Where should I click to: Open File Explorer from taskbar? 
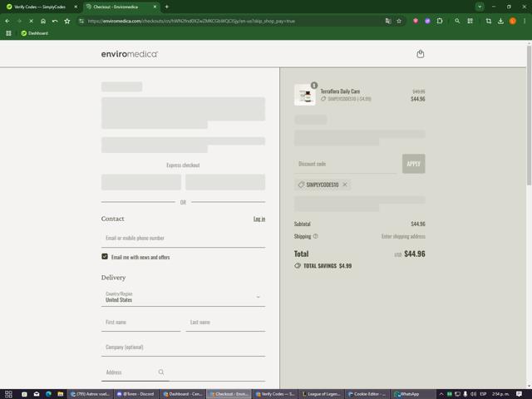click(x=61, y=394)
